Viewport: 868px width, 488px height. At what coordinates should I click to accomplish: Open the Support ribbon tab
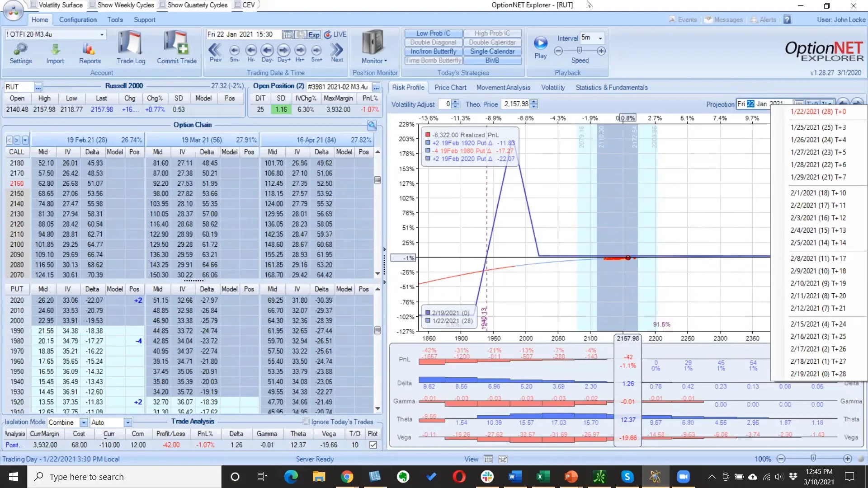coord(144,20)
